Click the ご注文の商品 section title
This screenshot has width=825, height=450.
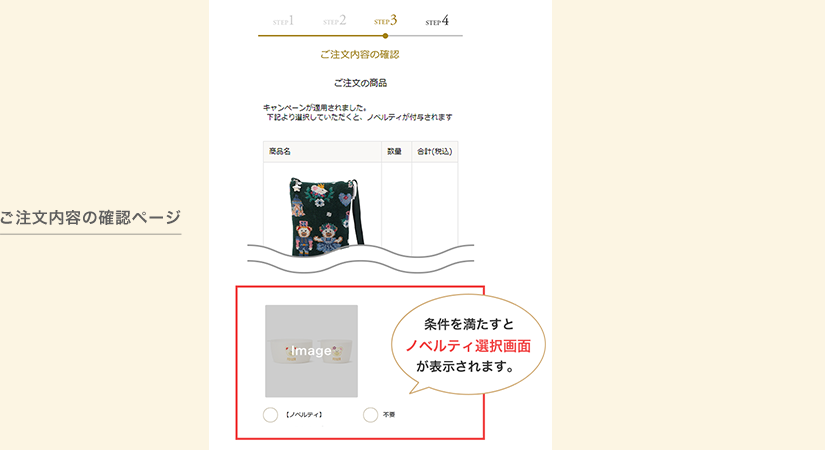[x=360, y=83]
